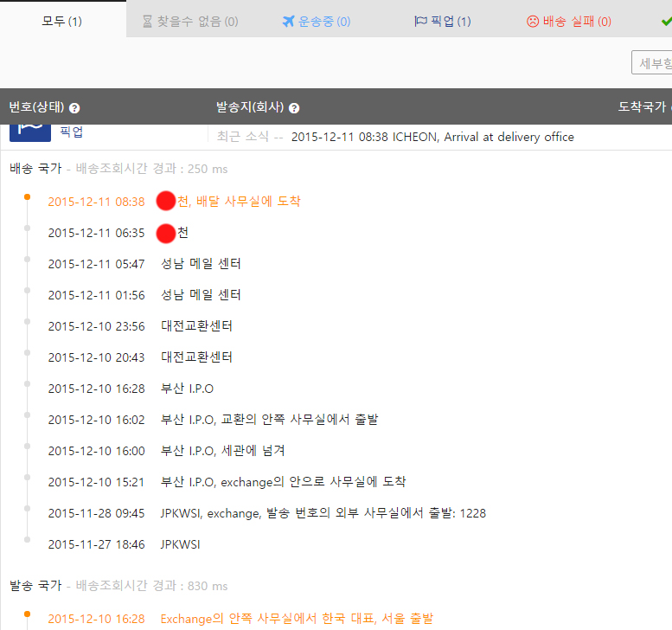This screenshot has width=672, height=630.
Task: Click the latest news ICHEON arrival text
Action: point(432,137)
